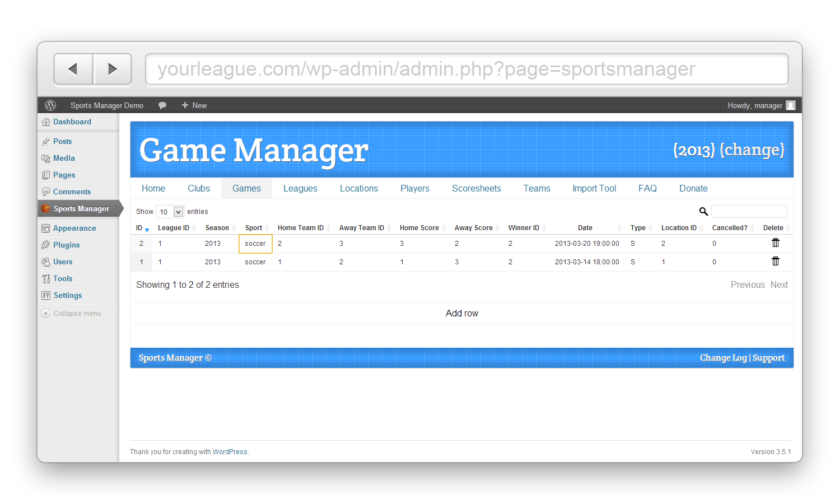
Task: Click the manager avatar icon
Action: [791, 105]
